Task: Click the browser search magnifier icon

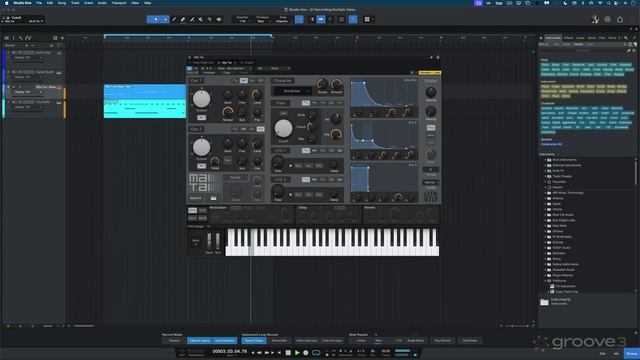Action: coord(626,38)
